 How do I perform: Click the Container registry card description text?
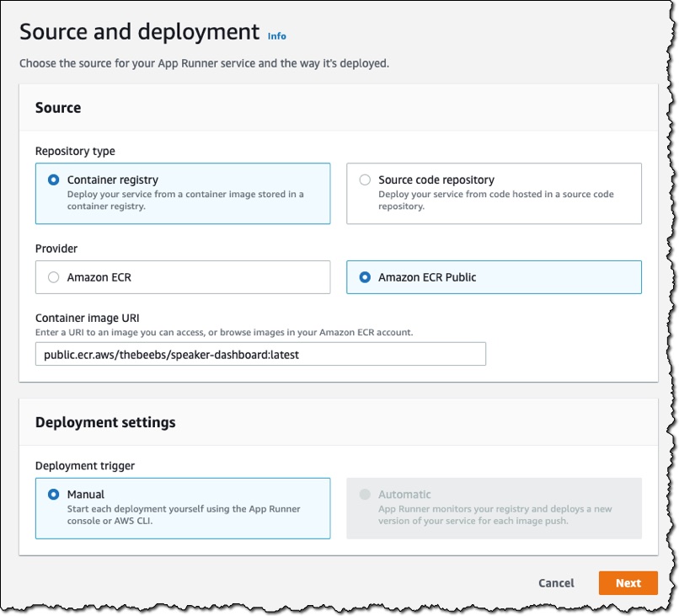pyautogui.click(x=185, y=200)
